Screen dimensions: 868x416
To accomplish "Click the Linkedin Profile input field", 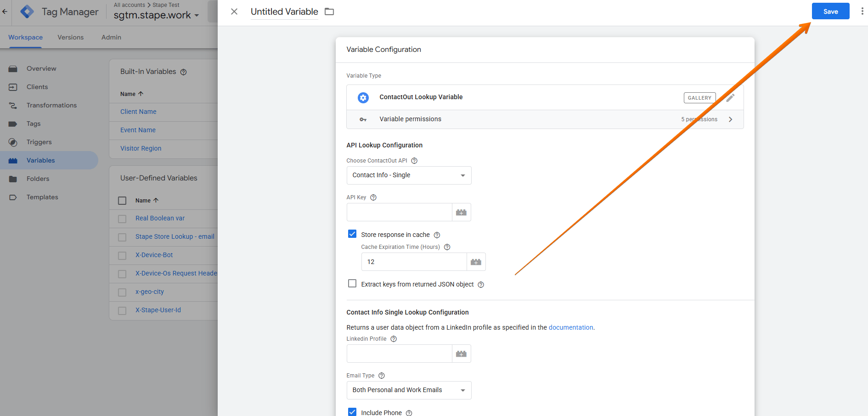I will [x=400, y=354].
